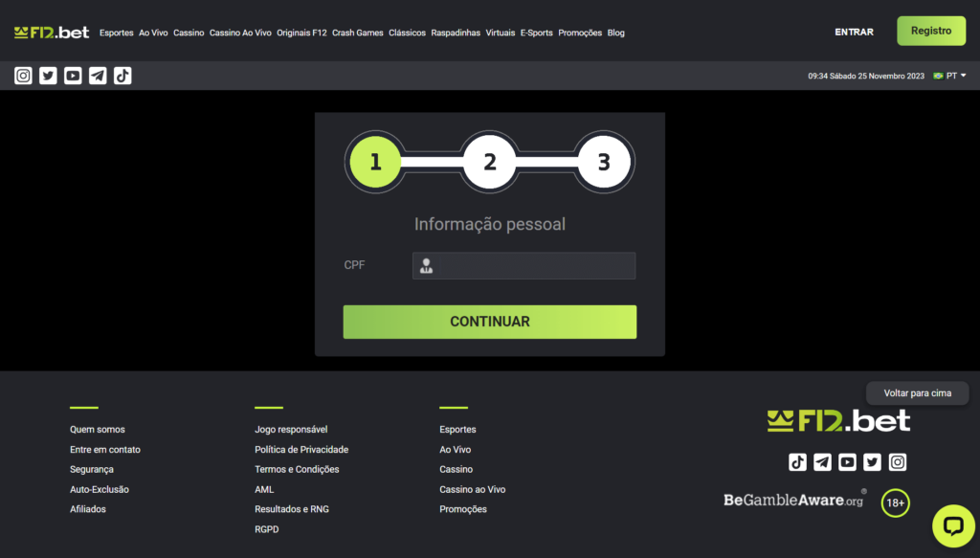The image size is (980, 558).
Task: Open the AML footer link
Action: (x=264, y=489)
